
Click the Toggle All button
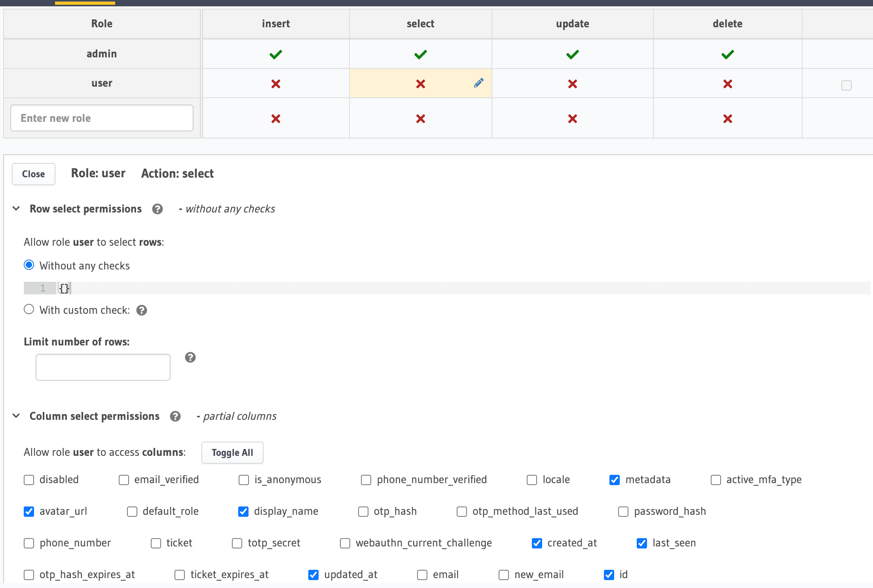[x=232, y=452]
